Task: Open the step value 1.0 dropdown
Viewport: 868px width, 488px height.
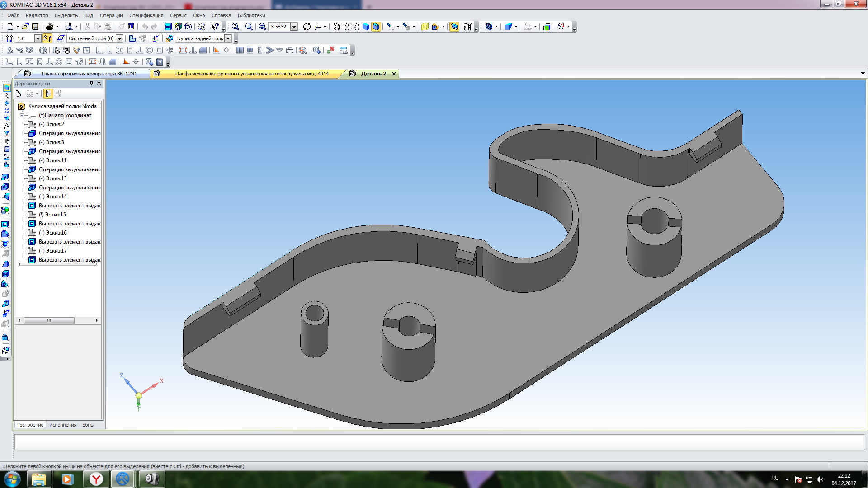Action: (x=38, y=38)
